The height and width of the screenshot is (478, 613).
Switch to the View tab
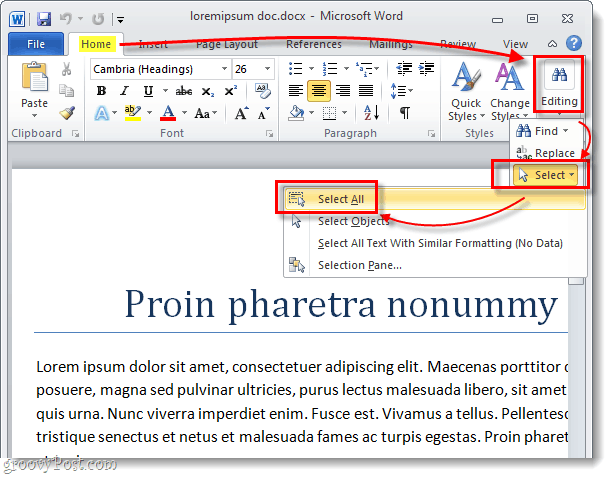point(515,44)
